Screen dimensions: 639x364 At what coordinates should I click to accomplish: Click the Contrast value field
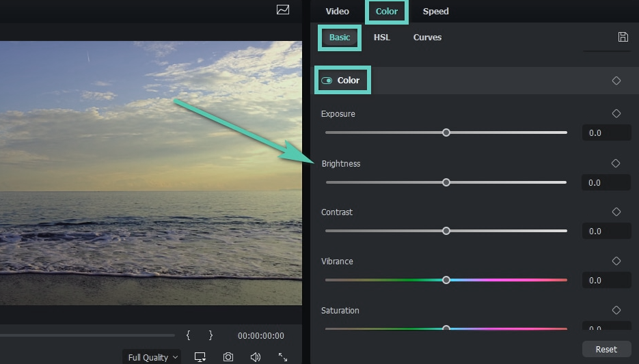pyautogui.click(x=606, y=232)
